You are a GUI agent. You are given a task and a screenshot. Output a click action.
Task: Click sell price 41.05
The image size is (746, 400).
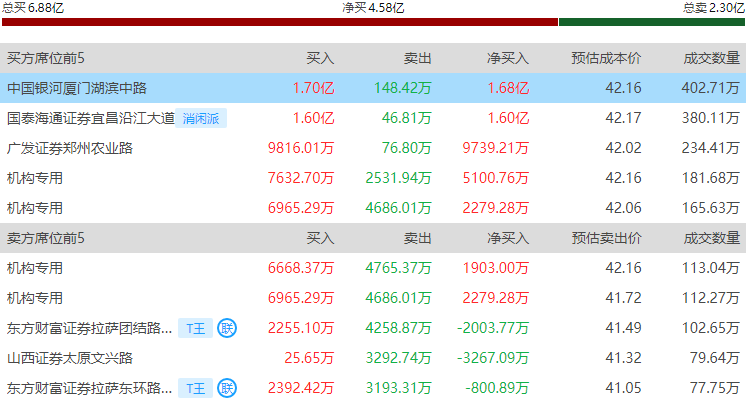[x=623, y=388]
